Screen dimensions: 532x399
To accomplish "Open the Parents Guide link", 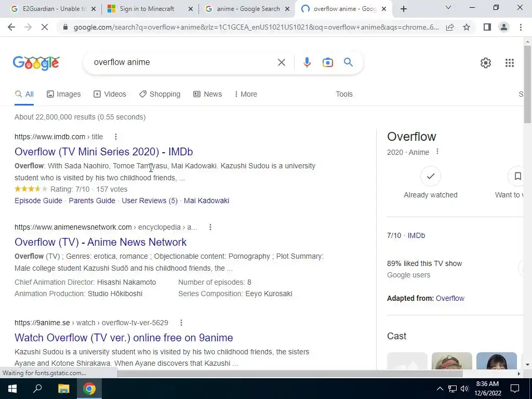I will 92,201.
